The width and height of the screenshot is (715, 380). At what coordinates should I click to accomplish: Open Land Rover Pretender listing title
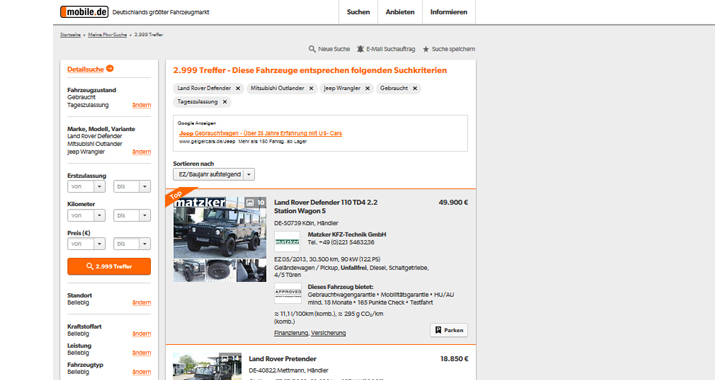click(282, 359)
